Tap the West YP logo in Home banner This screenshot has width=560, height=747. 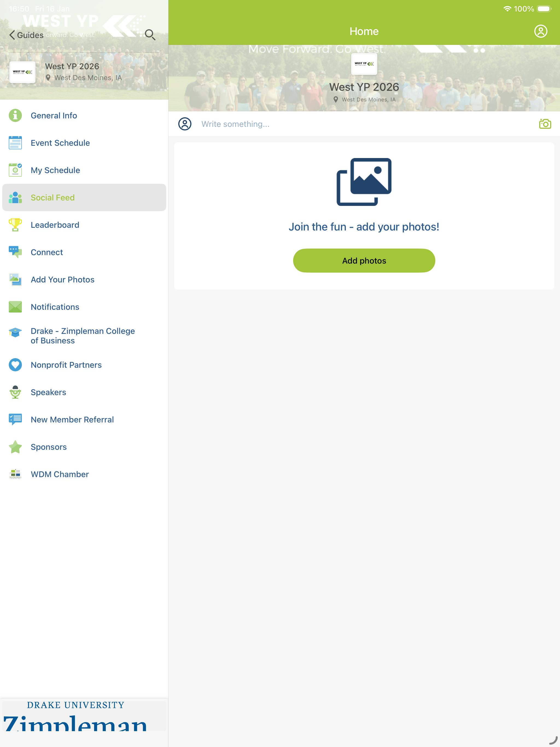point(364,64)
